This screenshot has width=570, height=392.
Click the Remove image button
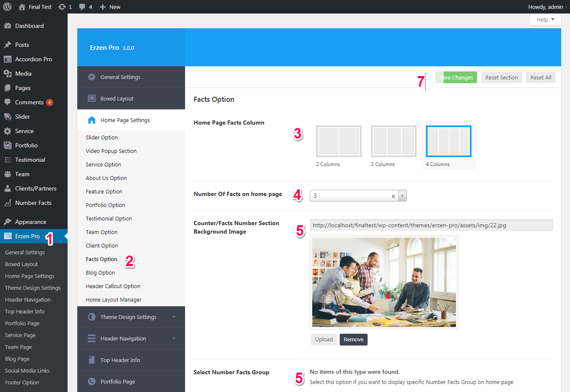click(x=354, y=340)
